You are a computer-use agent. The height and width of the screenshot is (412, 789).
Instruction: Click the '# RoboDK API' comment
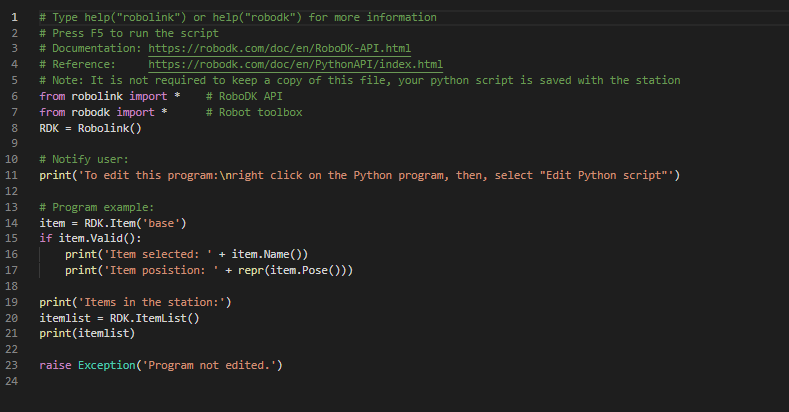click(244, 96)
